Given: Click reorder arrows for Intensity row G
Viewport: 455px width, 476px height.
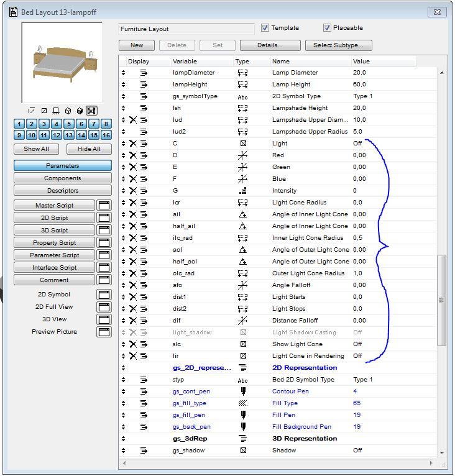Looking at the screenshot, I should (x=123, y=191).
